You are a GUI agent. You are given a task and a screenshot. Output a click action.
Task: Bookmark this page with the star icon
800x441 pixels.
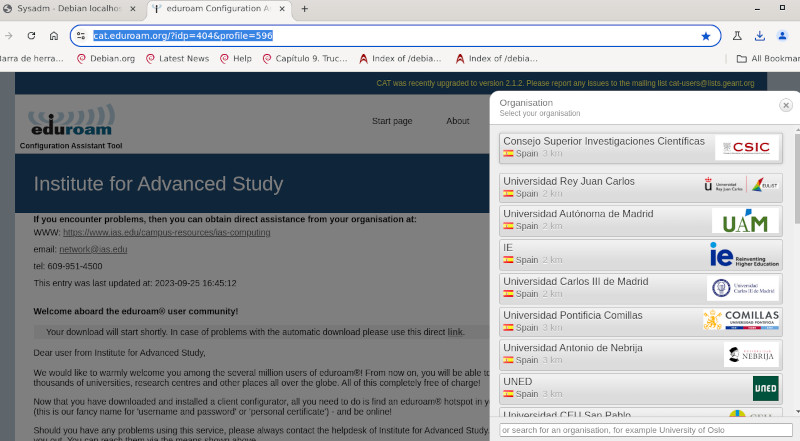(x=706, y=35)
